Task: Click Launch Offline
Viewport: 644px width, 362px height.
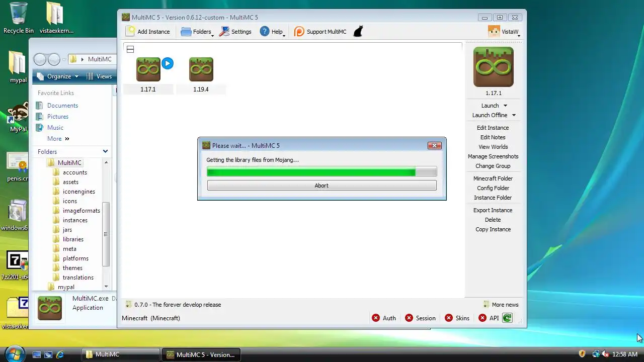Action: [x=490, y=115]
